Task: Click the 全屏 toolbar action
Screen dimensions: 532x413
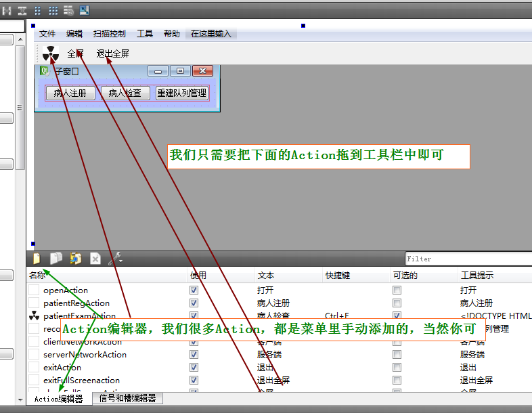Action: 75,53
